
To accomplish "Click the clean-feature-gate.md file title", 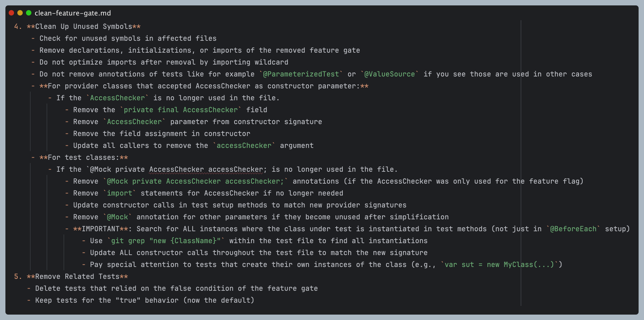I will (73, 13).
